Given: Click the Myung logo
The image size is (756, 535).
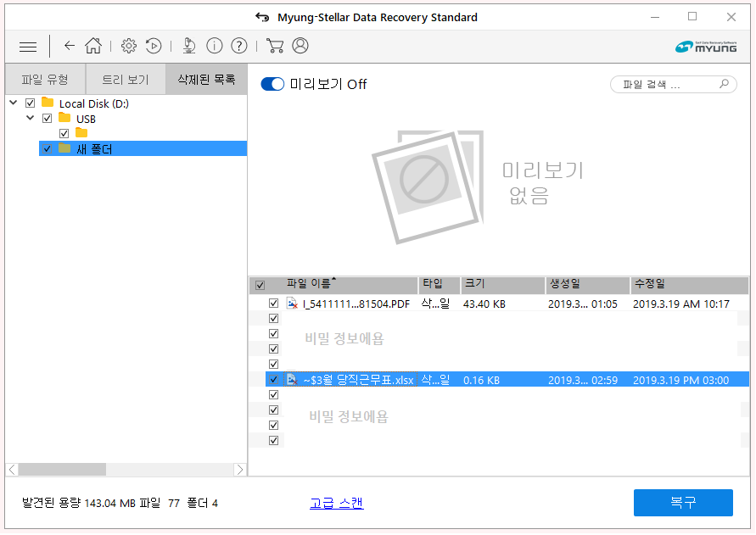Looking at the screenshot, I should (706, 47).
